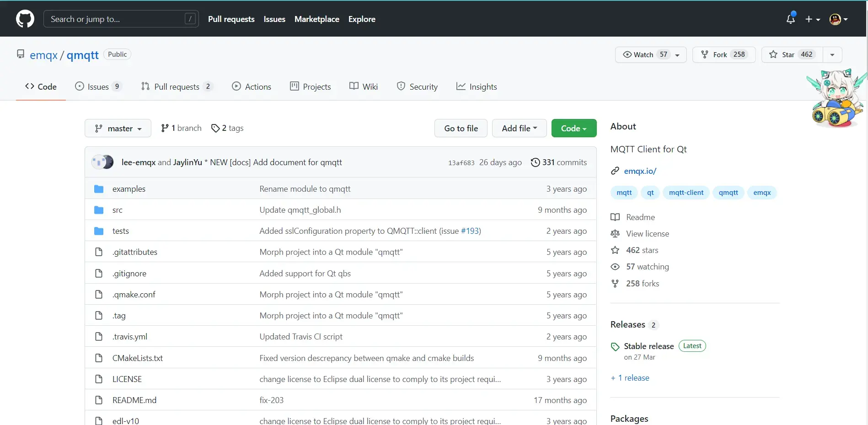Open the green Code dropdown

pyautogui.click(x=574, y=128)
